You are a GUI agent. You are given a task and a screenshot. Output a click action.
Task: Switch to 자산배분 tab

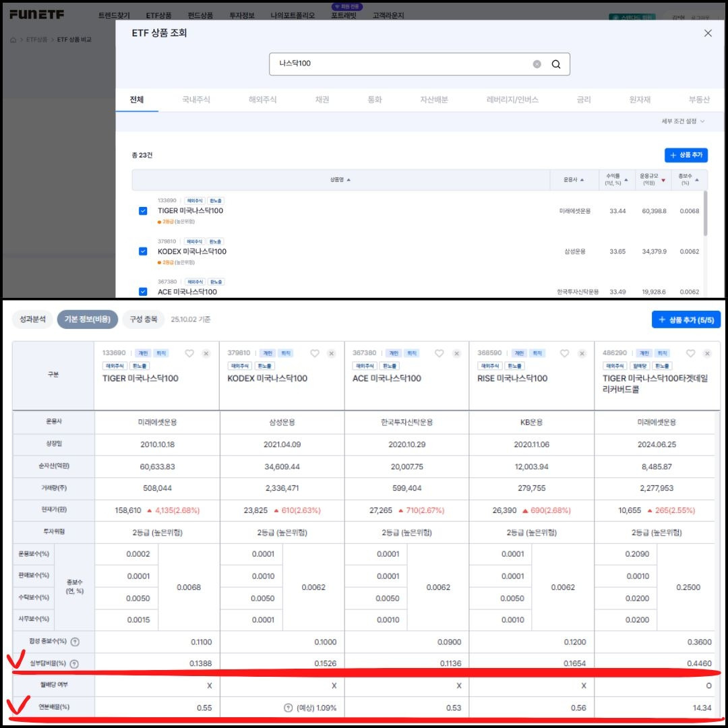(433, 100)
